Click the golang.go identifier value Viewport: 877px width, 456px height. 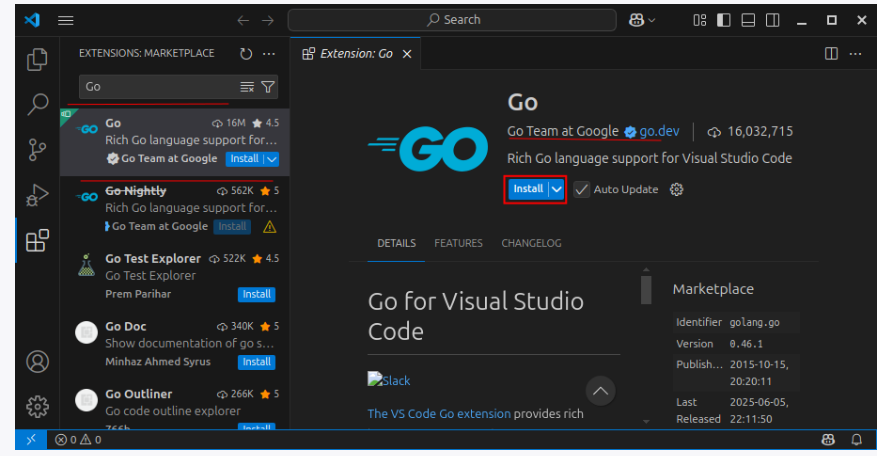tap(755, 323)
